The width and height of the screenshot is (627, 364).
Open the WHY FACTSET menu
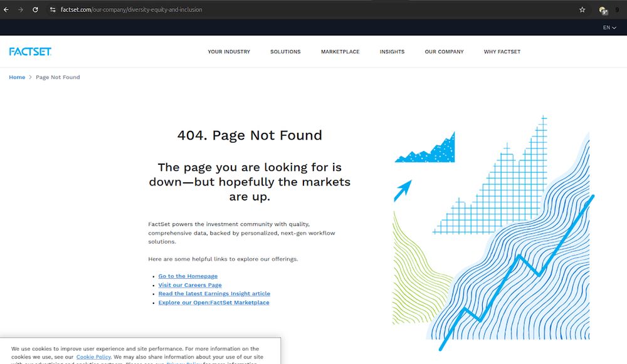coord(502,52)
